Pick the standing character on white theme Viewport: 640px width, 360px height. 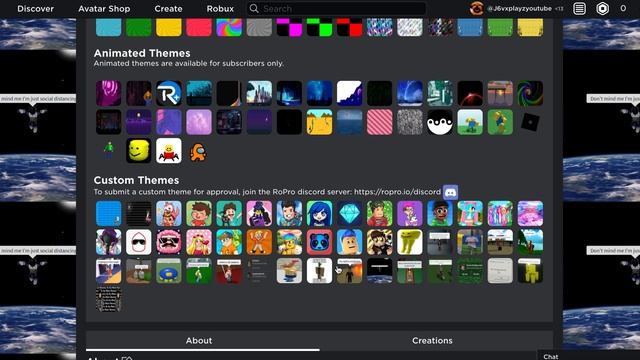coord(320,271)
